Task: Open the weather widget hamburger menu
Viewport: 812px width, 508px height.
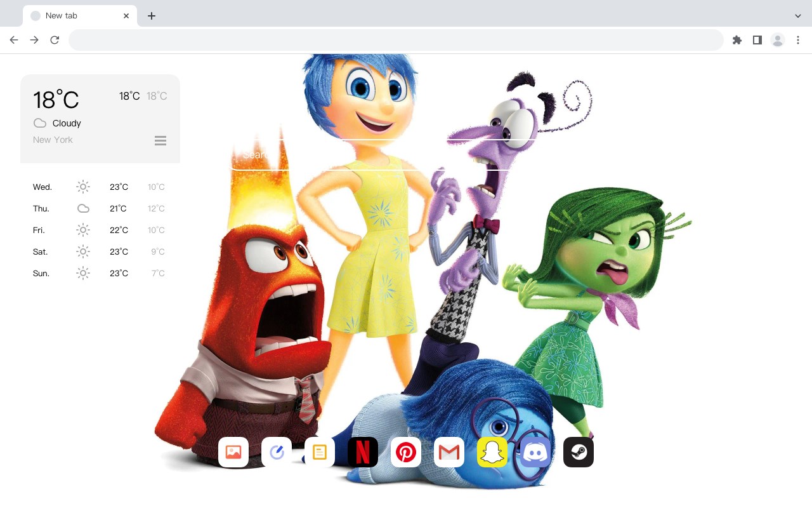Action: 160,140
